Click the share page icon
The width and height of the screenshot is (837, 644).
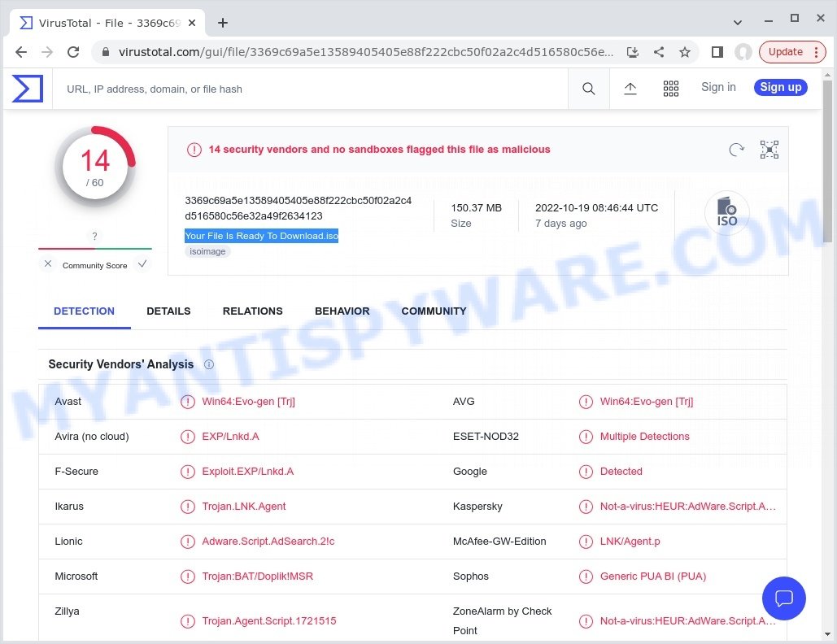pos(659,52)
